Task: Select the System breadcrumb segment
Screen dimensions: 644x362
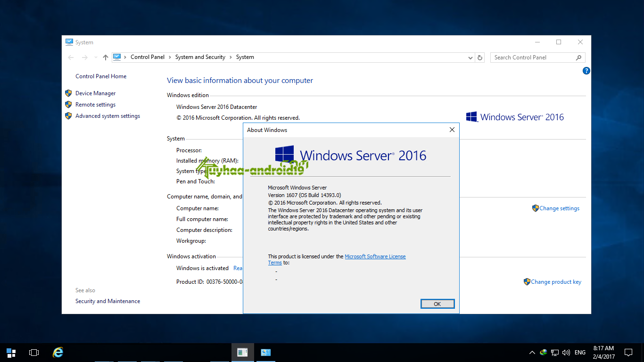Action: [245, 57]
